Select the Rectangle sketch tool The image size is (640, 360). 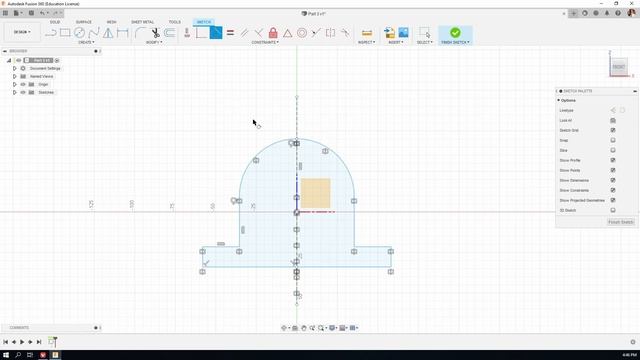[65, 33]
